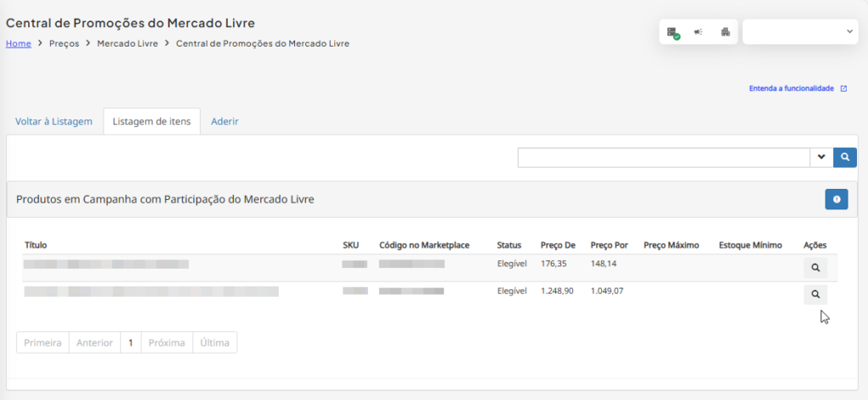Expand the empty account dropdown at top right
868x400 pixels.
click(x=800, y=31)
